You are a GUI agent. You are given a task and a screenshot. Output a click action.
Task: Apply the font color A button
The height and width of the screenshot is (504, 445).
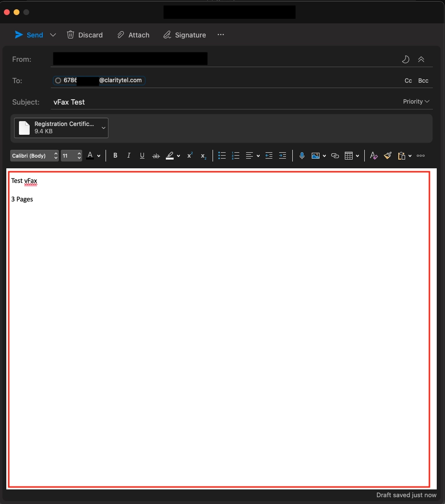pyautogui.click(x=90, y=156)
